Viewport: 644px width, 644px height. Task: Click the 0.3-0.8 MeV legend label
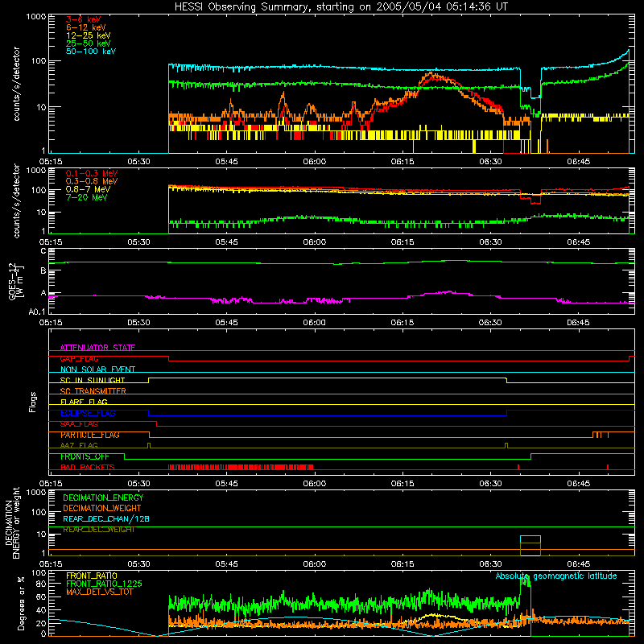(92, 181)
